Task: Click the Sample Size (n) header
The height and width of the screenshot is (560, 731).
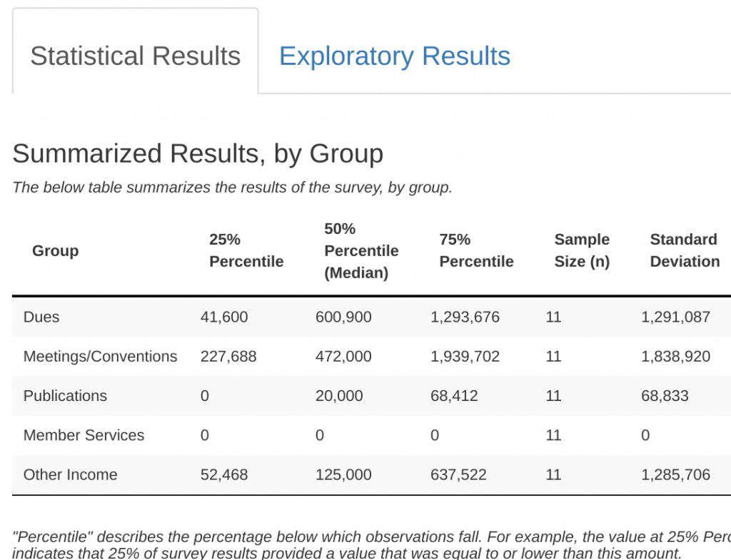Action: click(582, 250)
